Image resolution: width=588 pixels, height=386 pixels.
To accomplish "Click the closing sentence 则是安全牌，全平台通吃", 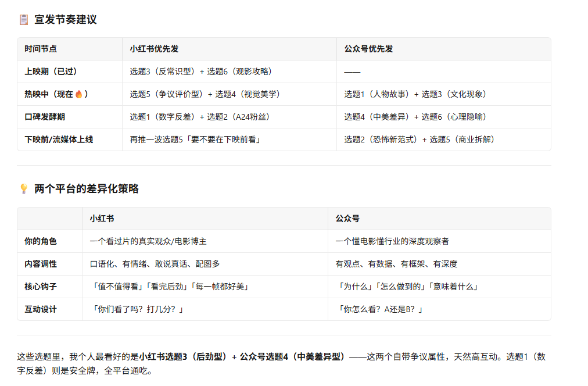I will click(102, 371).
